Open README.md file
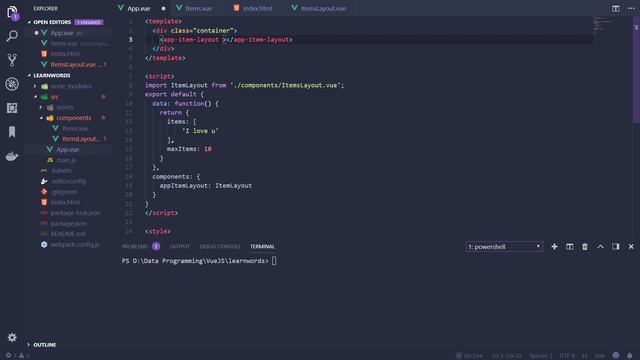Screen dimensions: 640x360 (x=68, y=234)
